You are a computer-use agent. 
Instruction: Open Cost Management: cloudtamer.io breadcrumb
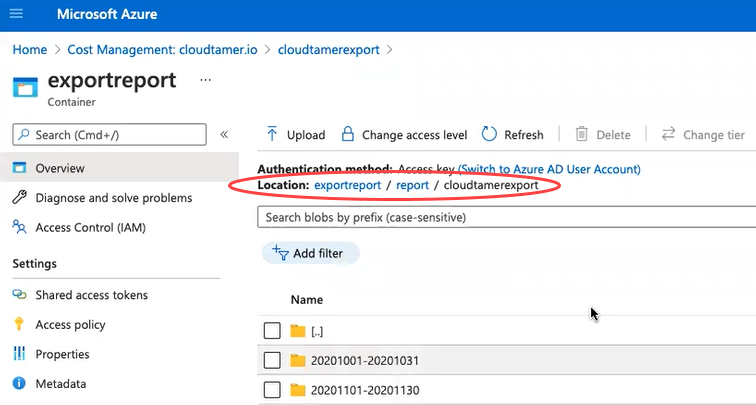click(162, 49)
